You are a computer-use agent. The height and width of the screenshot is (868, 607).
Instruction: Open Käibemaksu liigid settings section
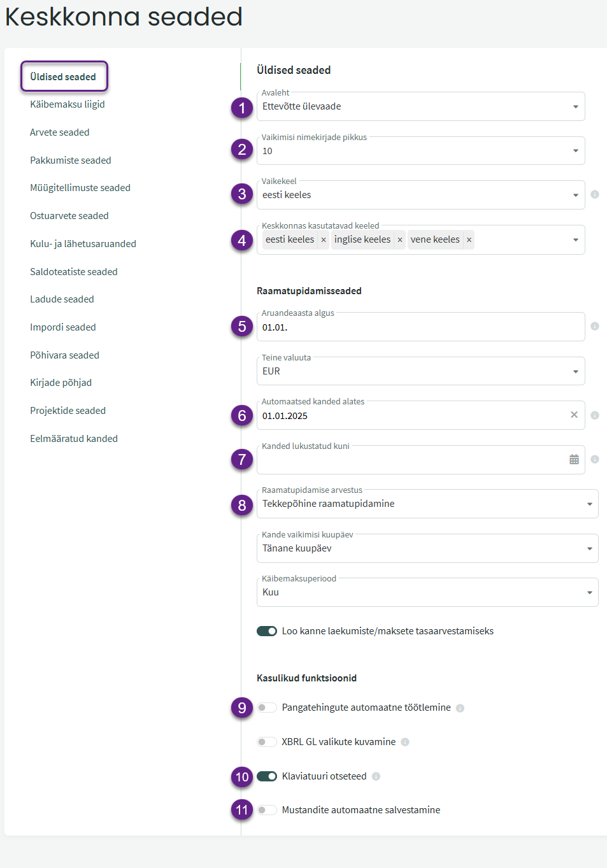68,104
